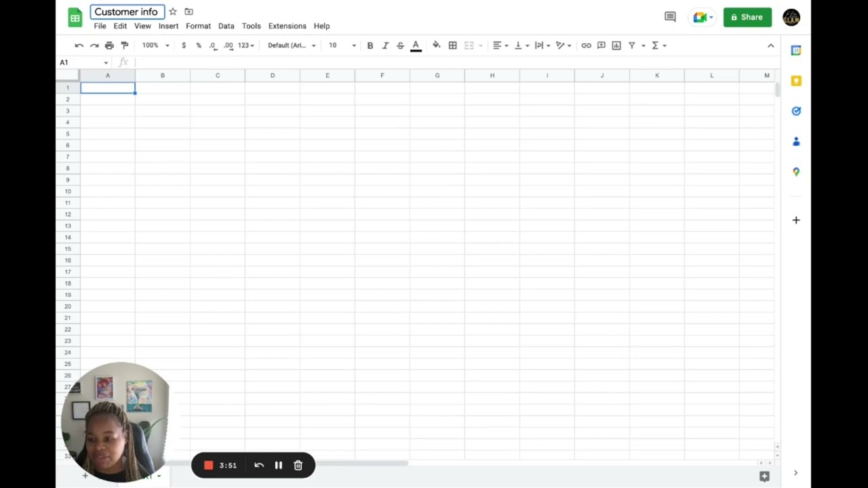This screenshot has height=488, width=868.
Task: Open Google Maps side panel
Action: 796,172
